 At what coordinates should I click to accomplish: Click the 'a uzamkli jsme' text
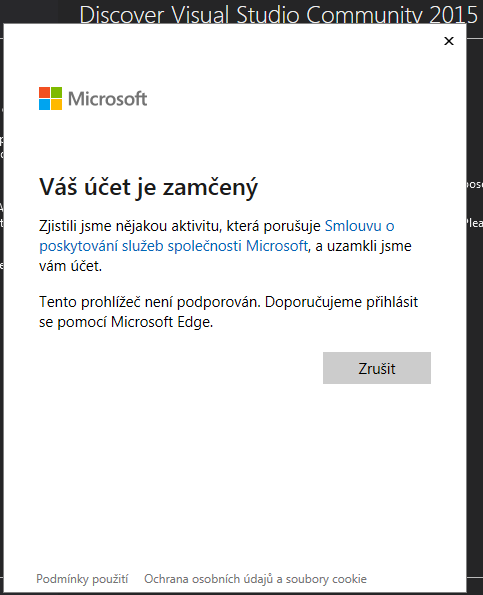coord(363,246)
